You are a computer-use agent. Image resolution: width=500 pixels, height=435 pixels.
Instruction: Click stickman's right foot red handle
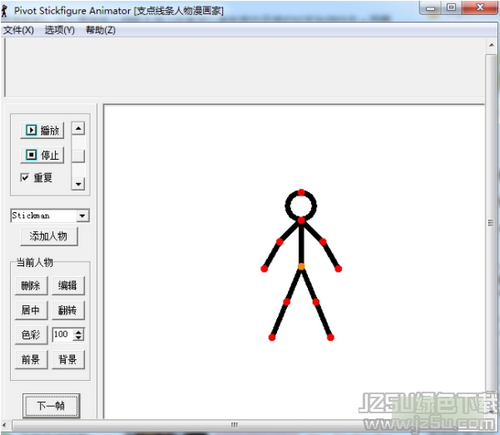tap(330, 338)
